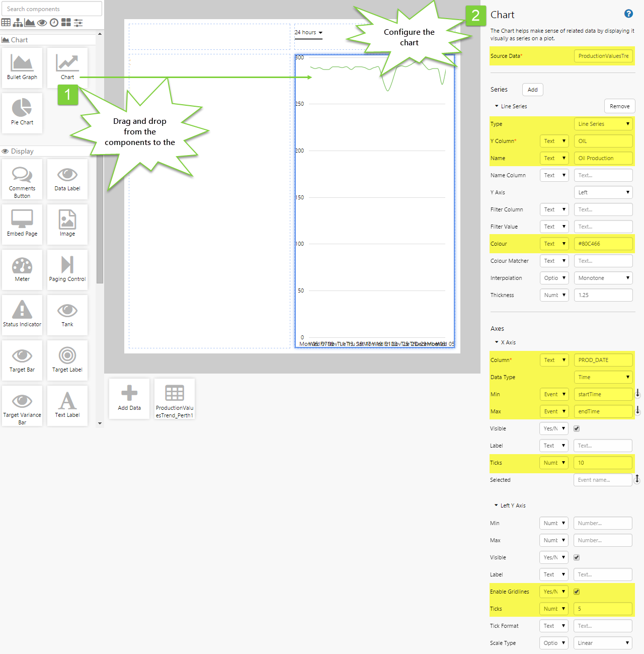Filter components by sliders category icon
Viewport: 644px width, 654px height.
(78, 22)
